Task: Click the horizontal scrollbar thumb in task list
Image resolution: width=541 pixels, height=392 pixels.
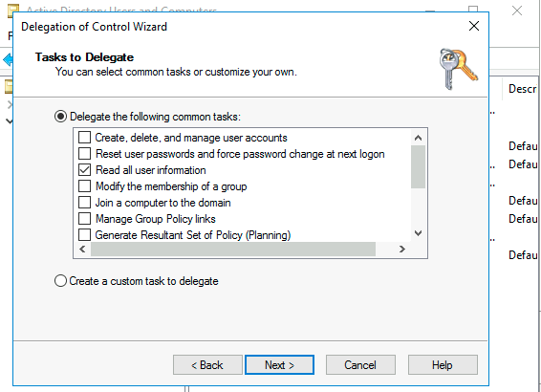Action: [233, 250]
